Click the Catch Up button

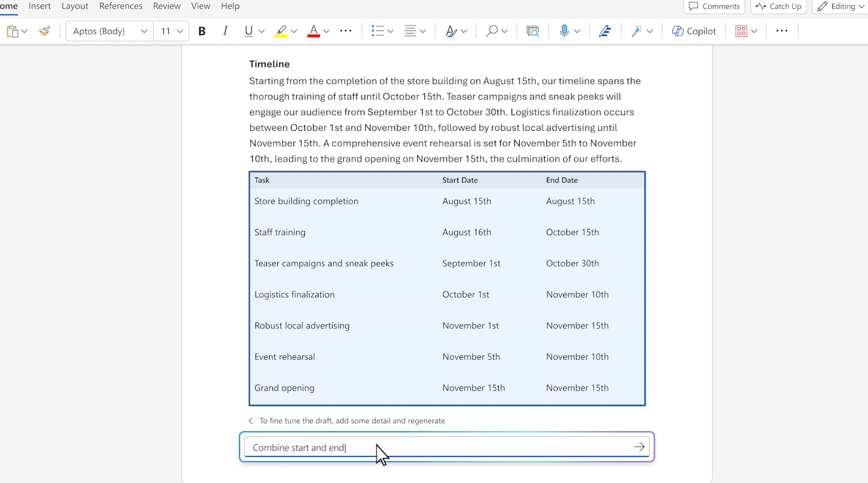778,7
